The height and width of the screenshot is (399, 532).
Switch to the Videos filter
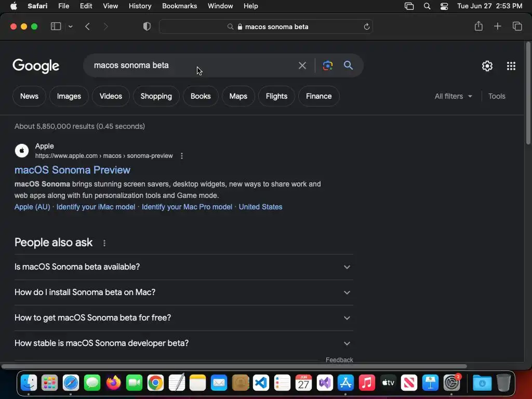(111, 96)
